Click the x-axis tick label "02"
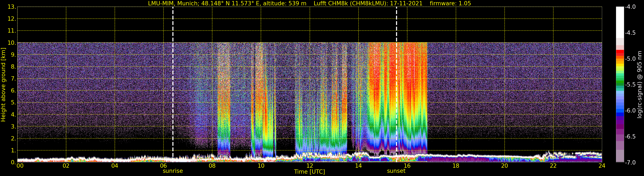Image resolution: width=644 pixels, height=176 pixels. tap(66, 166)
